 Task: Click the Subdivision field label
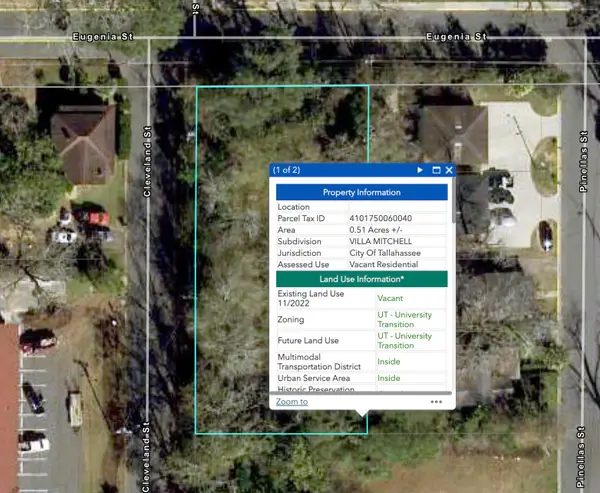click(299, 241)
